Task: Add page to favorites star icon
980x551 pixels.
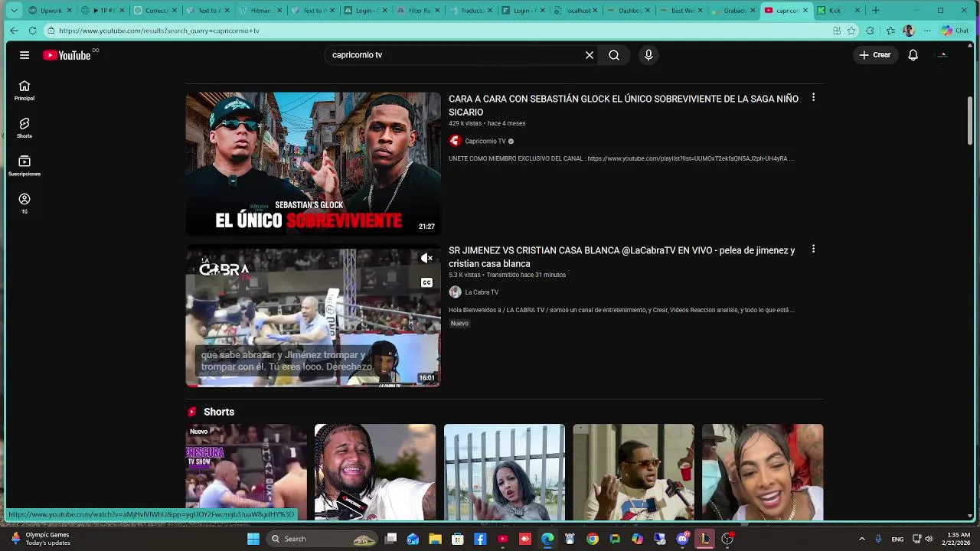Action: click(851, 31)
